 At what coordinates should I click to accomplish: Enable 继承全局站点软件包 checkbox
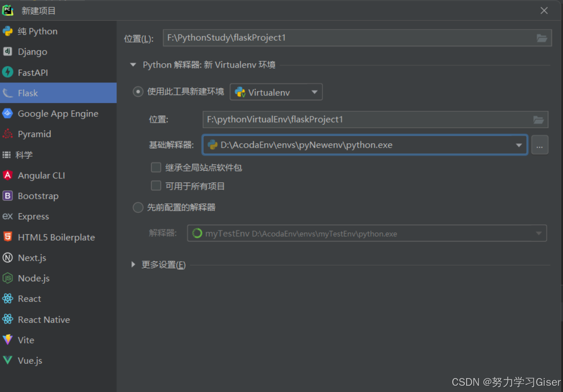pos(156,167)
